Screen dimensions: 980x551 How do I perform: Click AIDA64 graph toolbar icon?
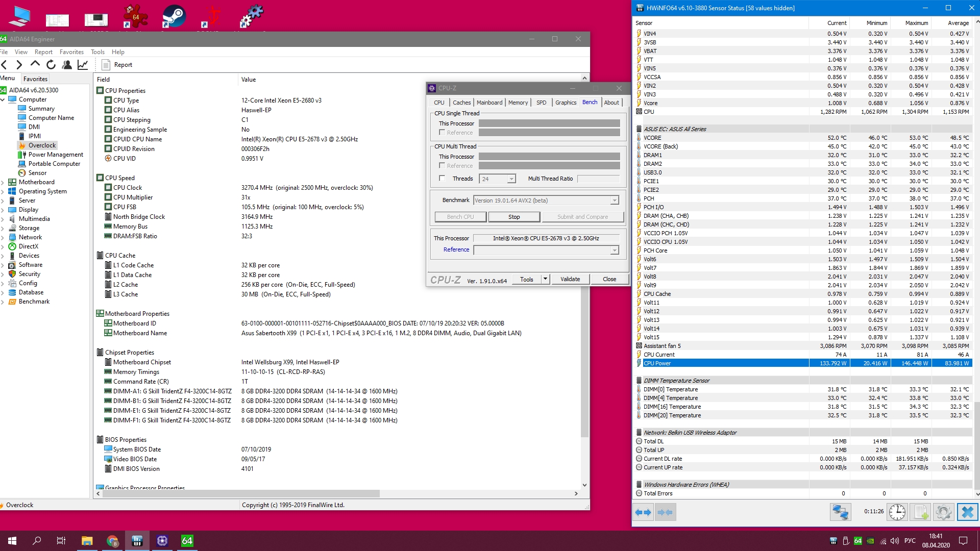click(x=83, y=65)
